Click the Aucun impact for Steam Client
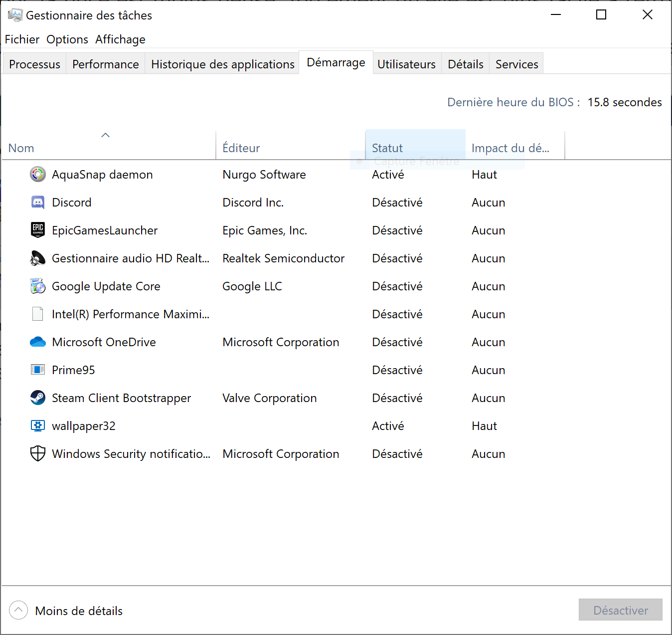The height and width of the screenshot is (635, 672). [489, 398]
